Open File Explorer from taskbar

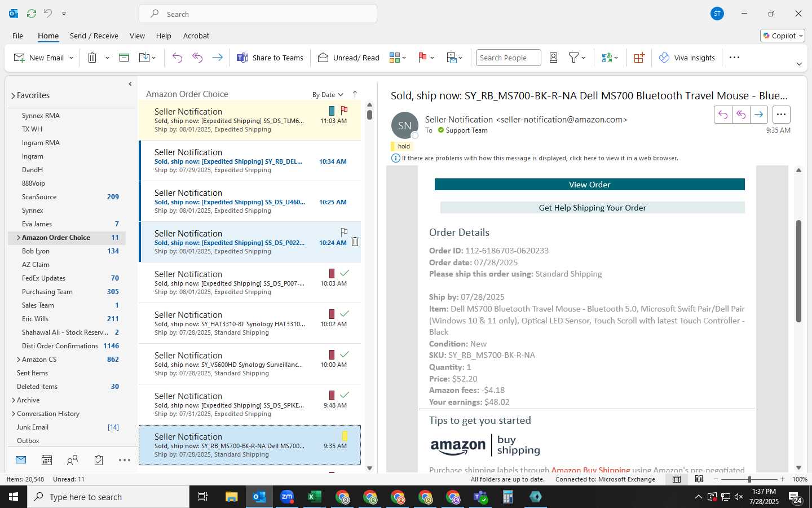click(232, 497)
